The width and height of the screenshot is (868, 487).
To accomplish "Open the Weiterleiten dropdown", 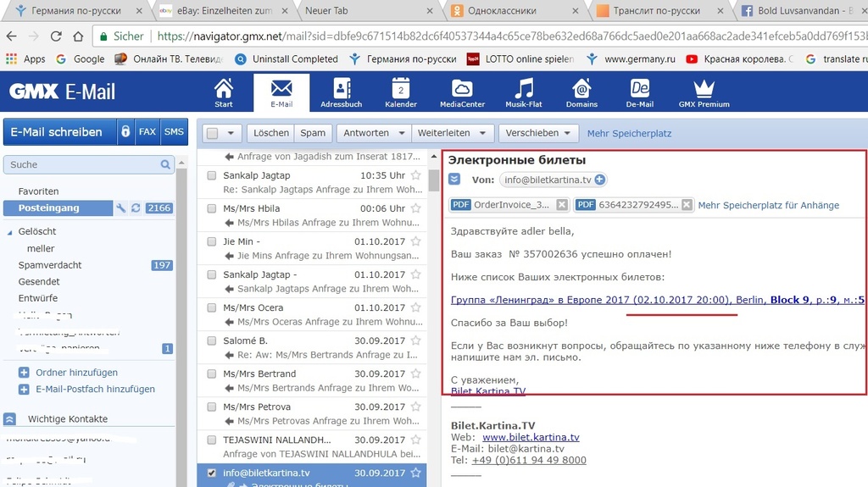I will coord(452,133).
